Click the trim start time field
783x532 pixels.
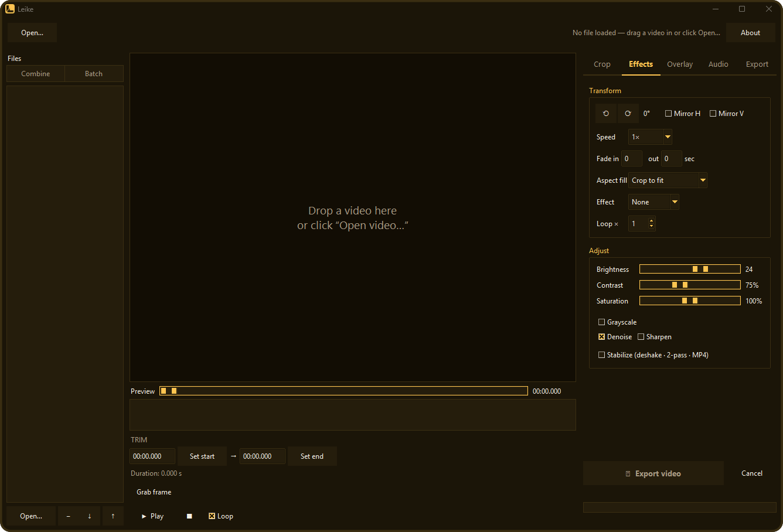152,456
